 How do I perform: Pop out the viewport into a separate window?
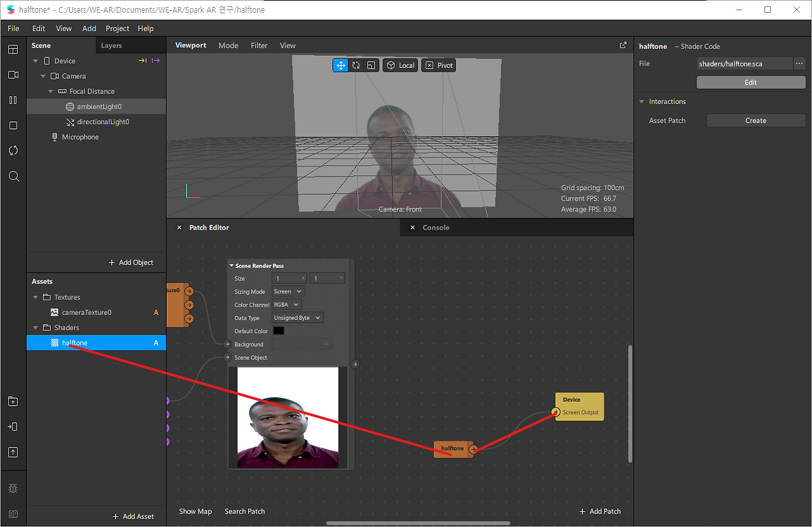pyautogui.click(x=623, y=45)
